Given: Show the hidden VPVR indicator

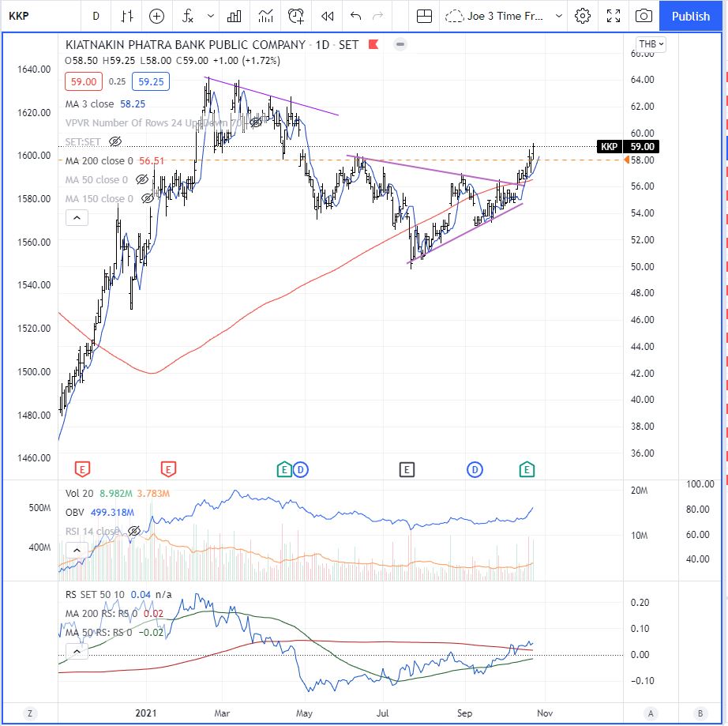Looking at the screenshot, I should click(256, 122).
